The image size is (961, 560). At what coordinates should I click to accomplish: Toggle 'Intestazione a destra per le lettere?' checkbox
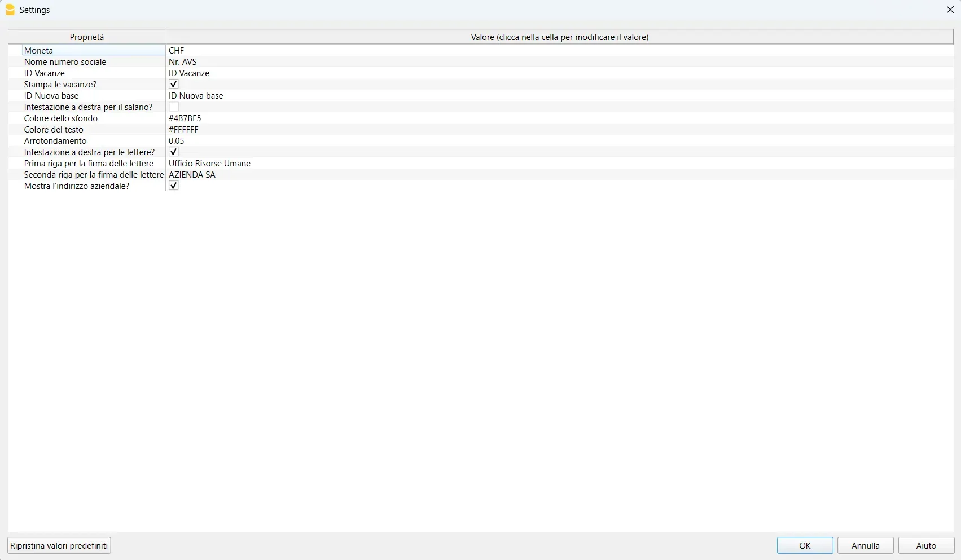[174, 152]
